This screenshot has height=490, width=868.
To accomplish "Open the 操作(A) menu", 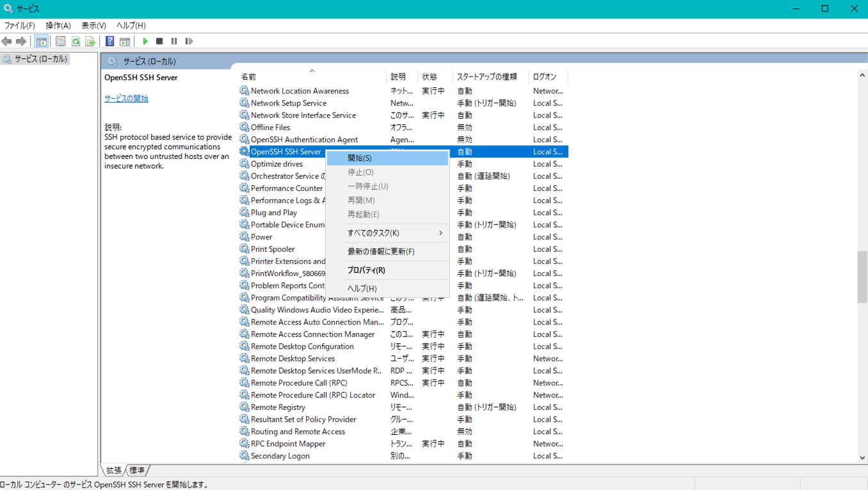I will coord(58,26).
